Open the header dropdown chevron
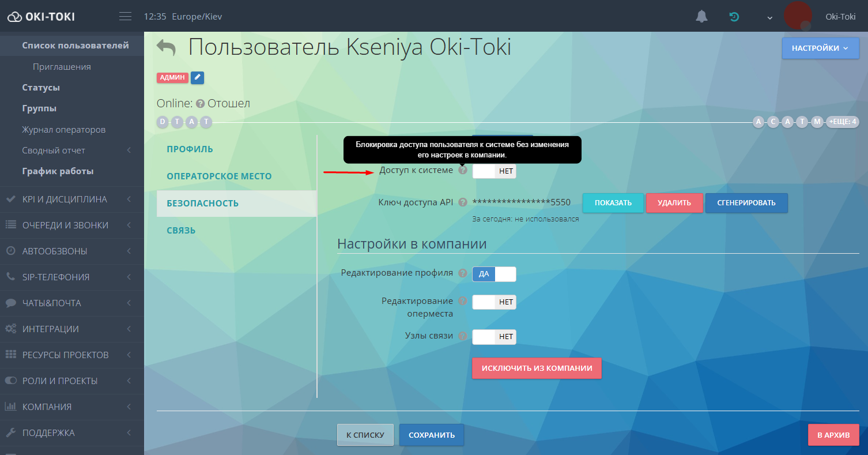This screenshot has height=455, width=868. tap(769, 17)
